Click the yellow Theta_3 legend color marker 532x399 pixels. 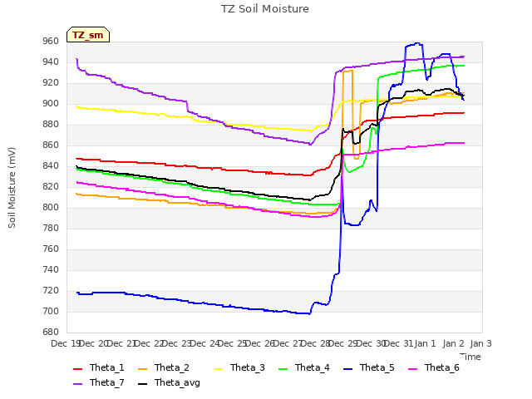click(x=218, y=368)
